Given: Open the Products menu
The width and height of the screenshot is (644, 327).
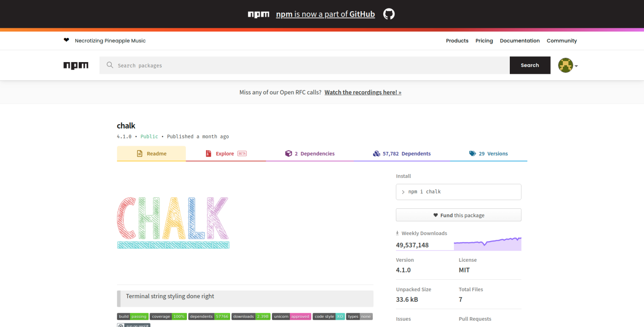Looking at the screenshot, I should 457,40.
